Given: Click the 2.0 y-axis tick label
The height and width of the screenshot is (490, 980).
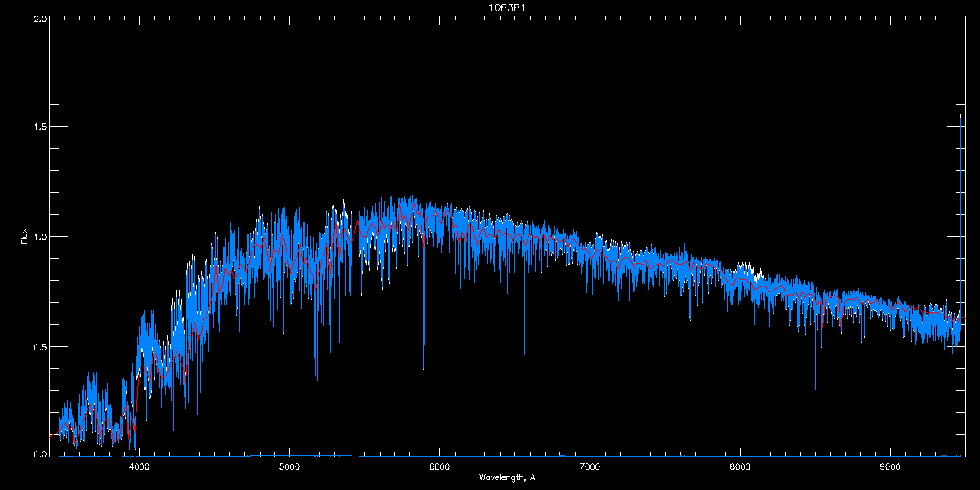Looking at the screenshot, I should (39, 18).
